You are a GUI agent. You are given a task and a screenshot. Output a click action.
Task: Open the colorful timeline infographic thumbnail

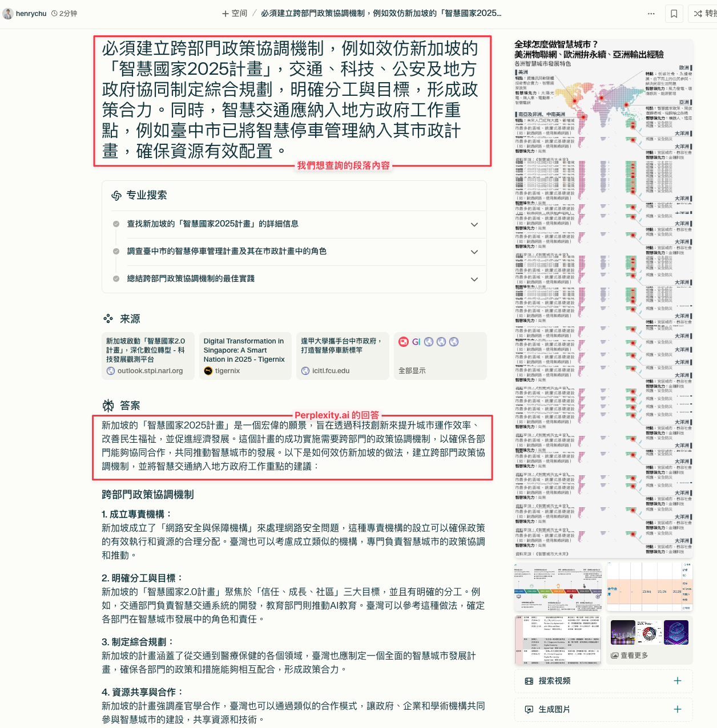[558, 587]
